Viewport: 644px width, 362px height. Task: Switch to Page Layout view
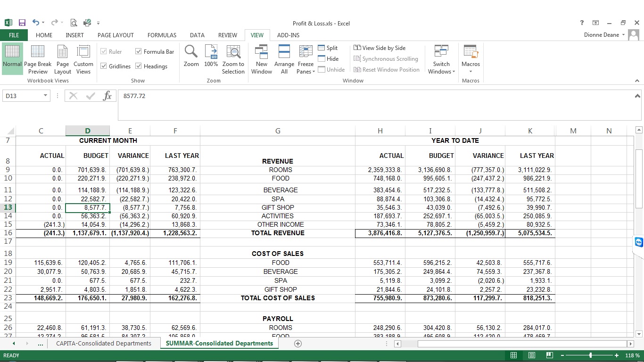point(62,51)
